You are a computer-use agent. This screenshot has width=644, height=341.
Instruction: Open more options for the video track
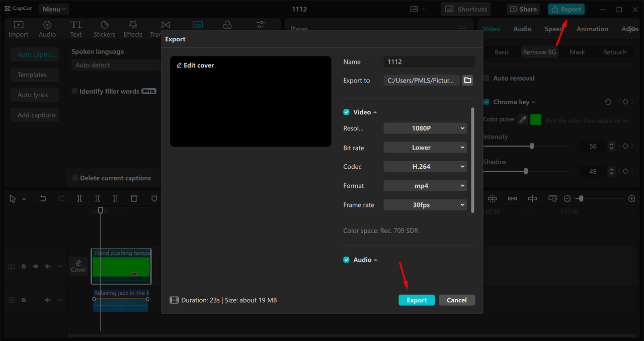60,266
